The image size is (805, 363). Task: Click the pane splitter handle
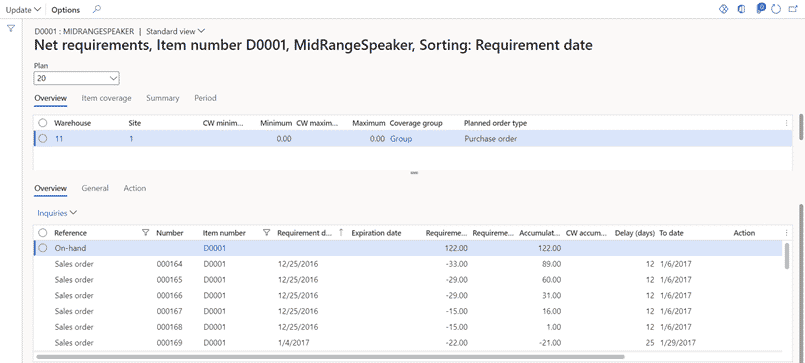pyautogui.click(x=414, y=173)
